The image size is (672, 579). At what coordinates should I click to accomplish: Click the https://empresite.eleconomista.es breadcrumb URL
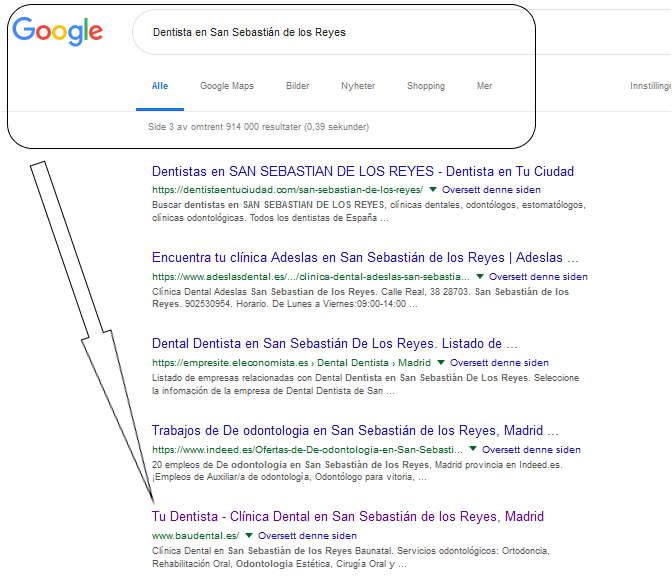coord(291,363)
